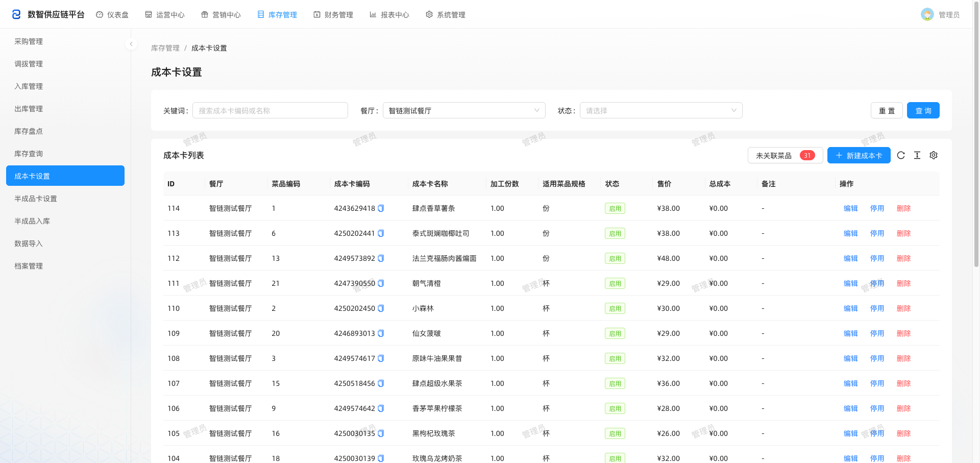Switch to the 报表中心 top menu
Screen dimensions: 980x463
tap(389, 15)
